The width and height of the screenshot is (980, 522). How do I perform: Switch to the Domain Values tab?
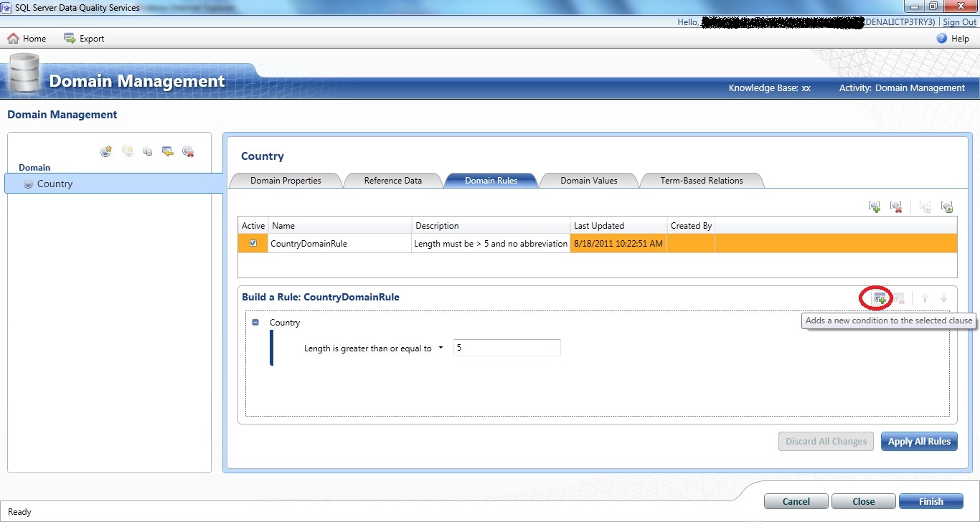coord(589,181)
